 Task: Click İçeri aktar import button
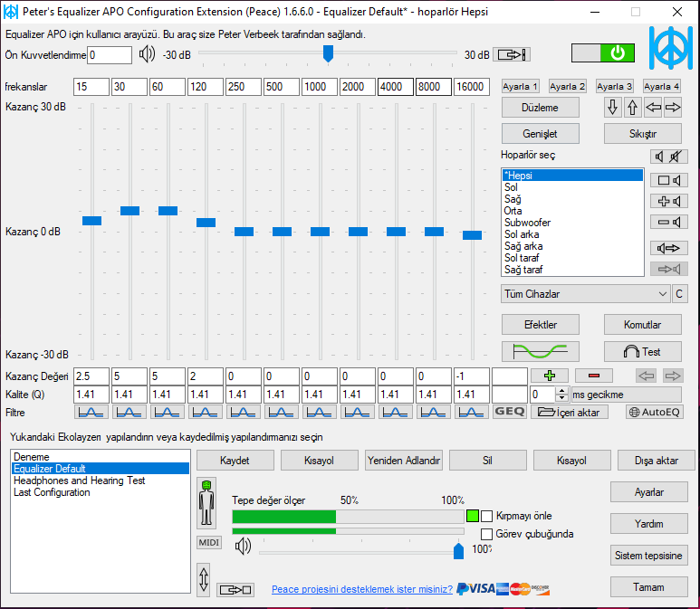tap(570, 413)
